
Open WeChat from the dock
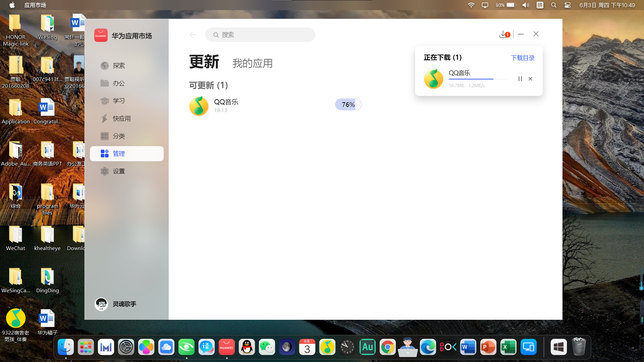pos(267,347)
